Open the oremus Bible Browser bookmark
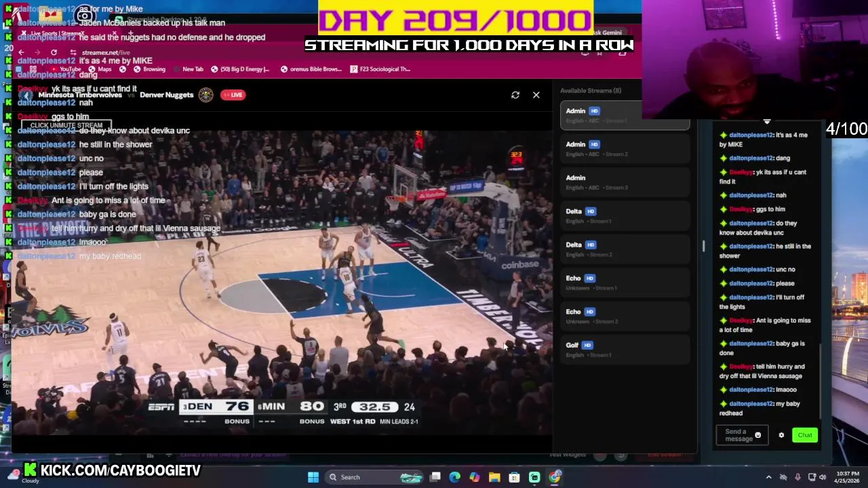 point(311,69)
